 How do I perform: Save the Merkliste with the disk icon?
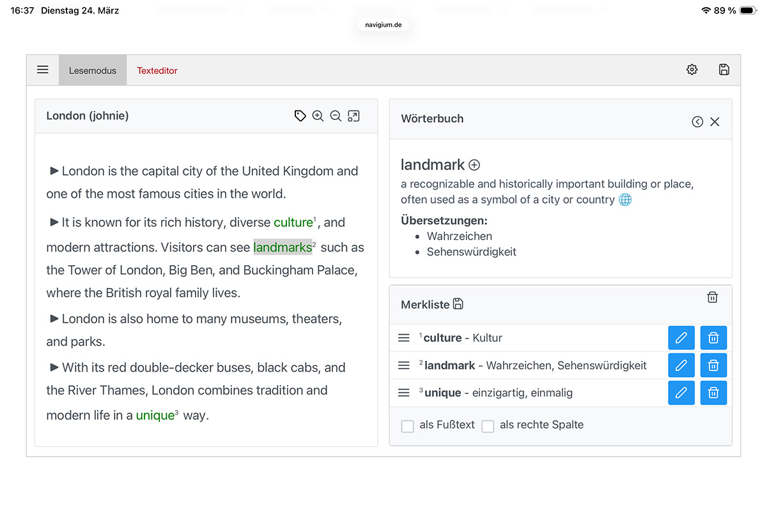pyautogui.click(x=458, y=305)
